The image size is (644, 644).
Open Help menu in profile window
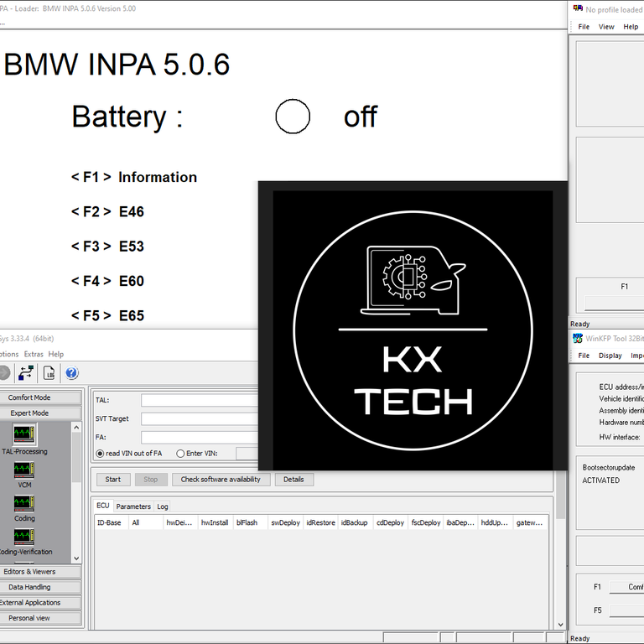pos(631,27)
